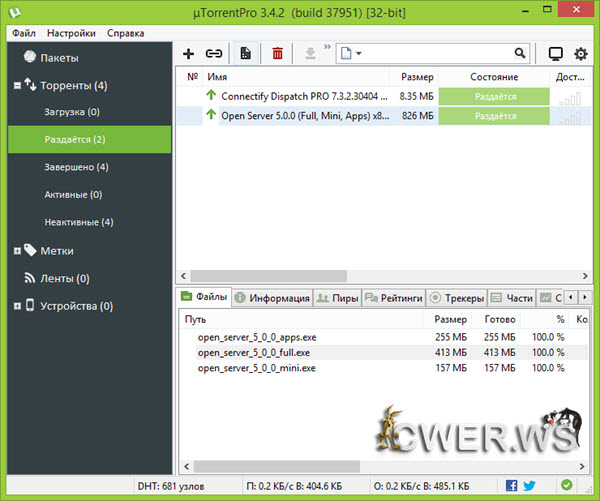Switch to the Трекеры tab

coord(457,297)
